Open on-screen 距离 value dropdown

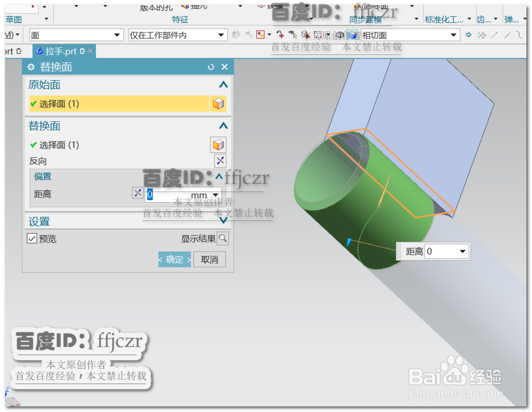[x=462, y=251]
